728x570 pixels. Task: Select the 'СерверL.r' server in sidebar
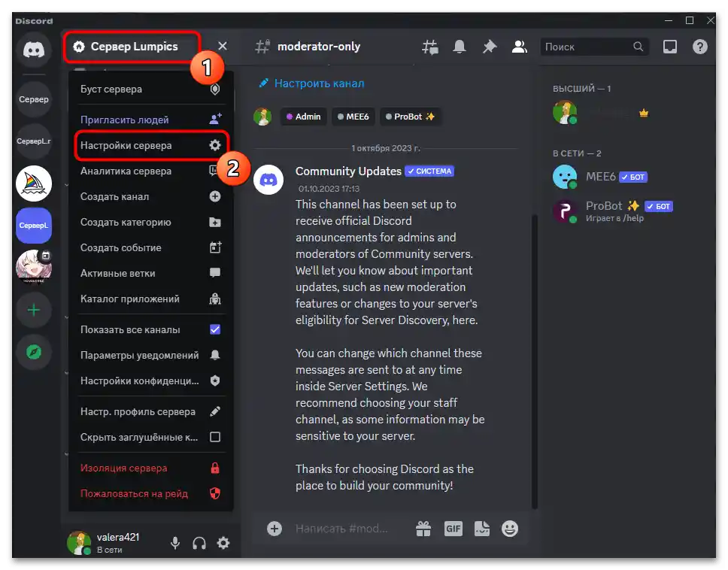pyautogui.click(x=34, y=141)
